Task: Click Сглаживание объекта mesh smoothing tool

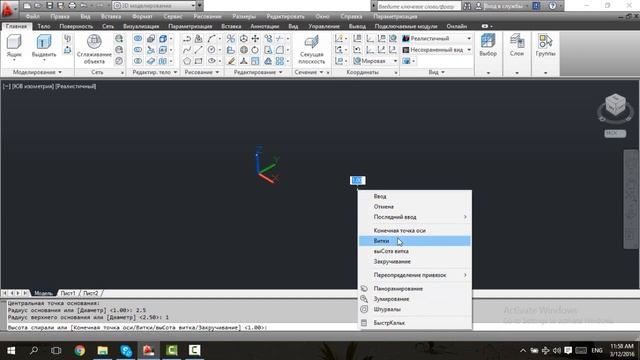Action: tap(94, 49)
